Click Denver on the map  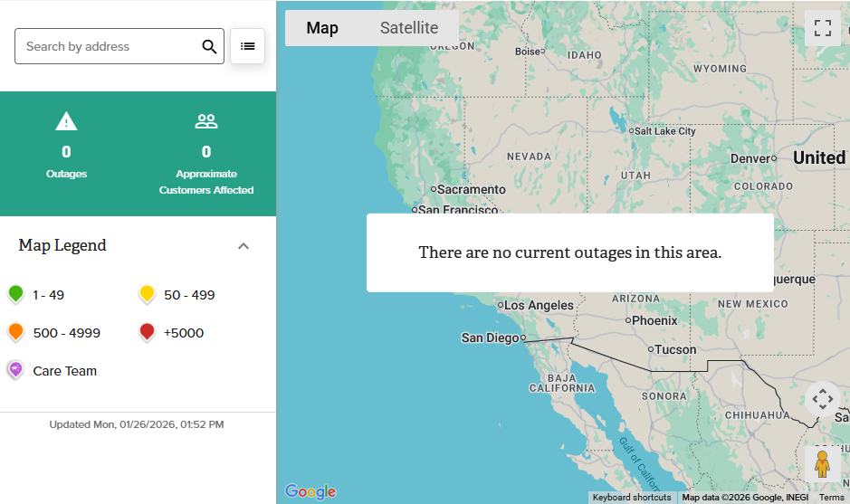pos(753,158)
